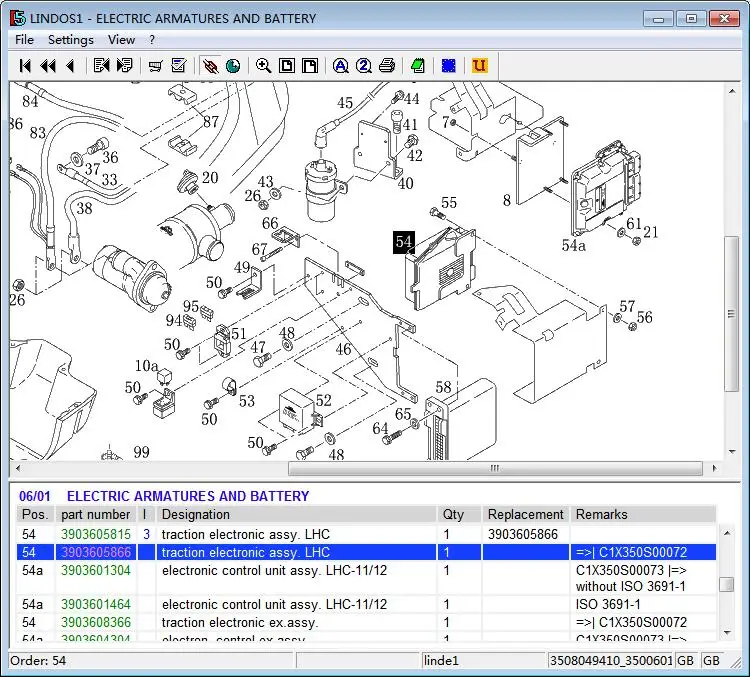Screen dimensions: 750x677
Task: Click callout 54a in the diagram
Action: [573, 245]
